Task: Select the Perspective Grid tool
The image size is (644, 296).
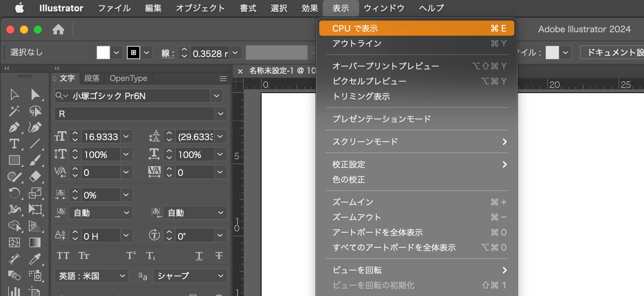Action: pos(35,226)
